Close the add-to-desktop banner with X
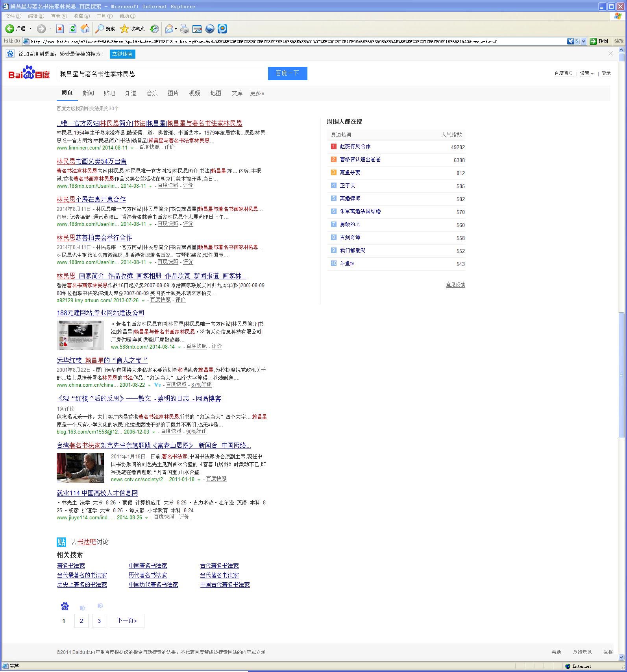The height and width of the screenshot is (672, 627). [610, 54]
